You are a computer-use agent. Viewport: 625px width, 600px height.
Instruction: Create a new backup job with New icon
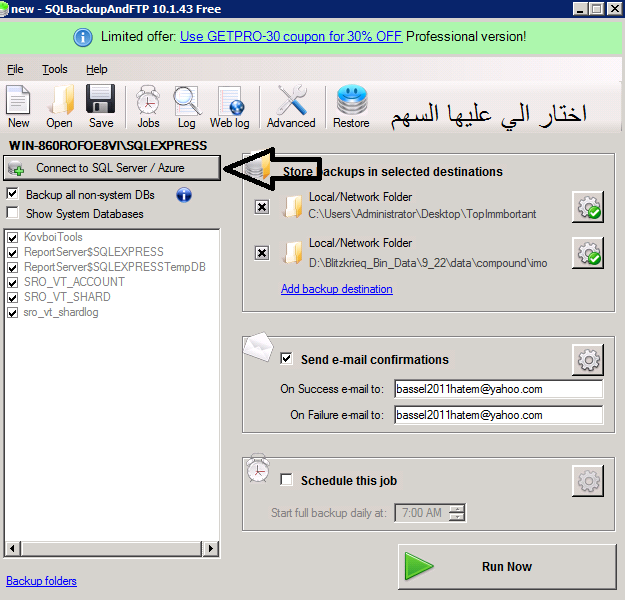(18, 106)
